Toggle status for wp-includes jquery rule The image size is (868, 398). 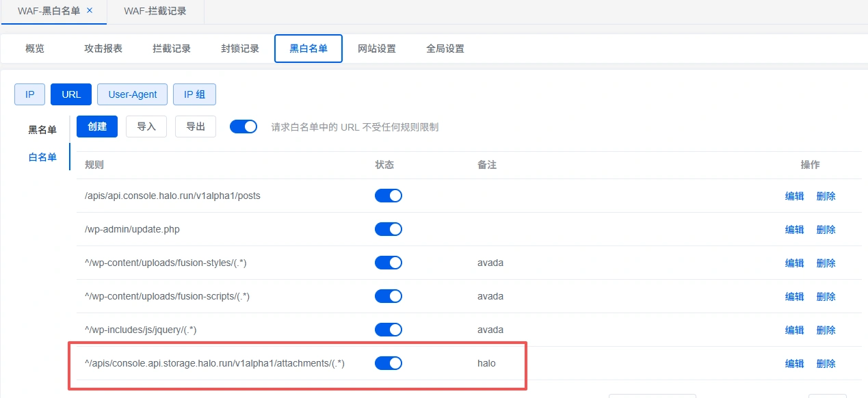389,330
